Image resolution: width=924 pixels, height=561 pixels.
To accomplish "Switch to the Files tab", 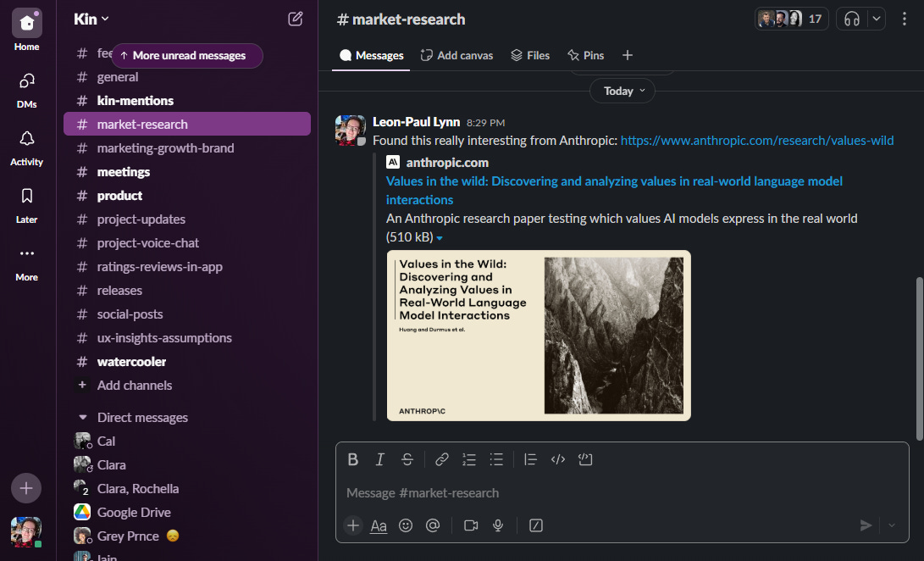I will coord(530,55).
